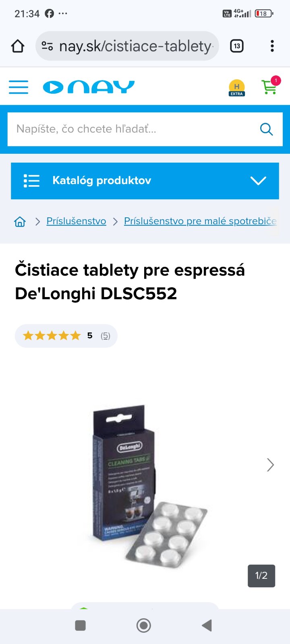The height and width of the screenshot is (644, 290).
Task: Expand the Katalóg produktov dropdown
Action: pyautogui.click(x=145, y=181)
